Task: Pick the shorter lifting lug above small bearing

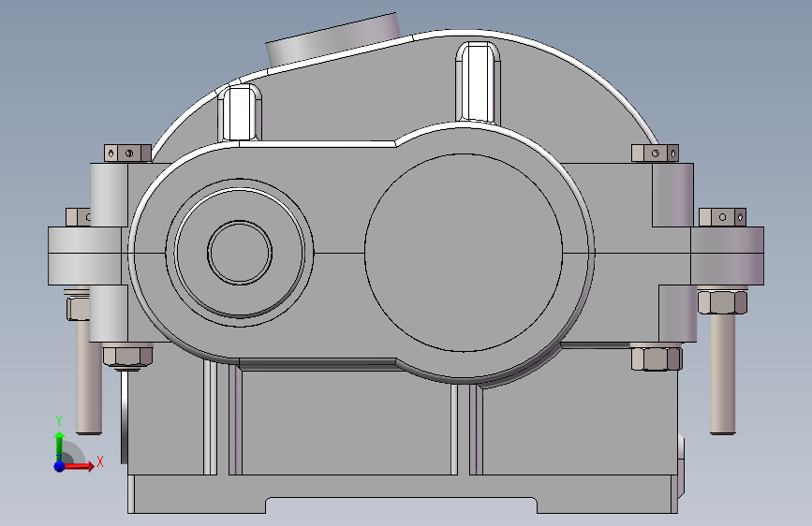Action: coord(239,113)
